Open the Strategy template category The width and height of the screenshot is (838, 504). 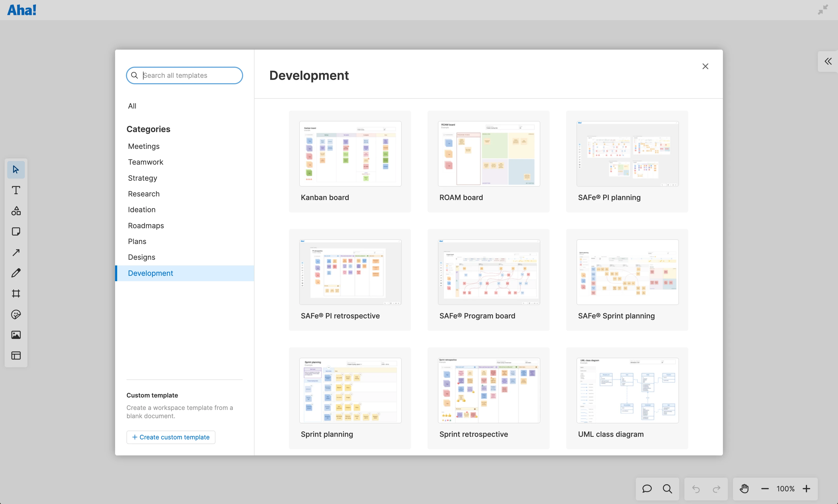tap(143, 178)
